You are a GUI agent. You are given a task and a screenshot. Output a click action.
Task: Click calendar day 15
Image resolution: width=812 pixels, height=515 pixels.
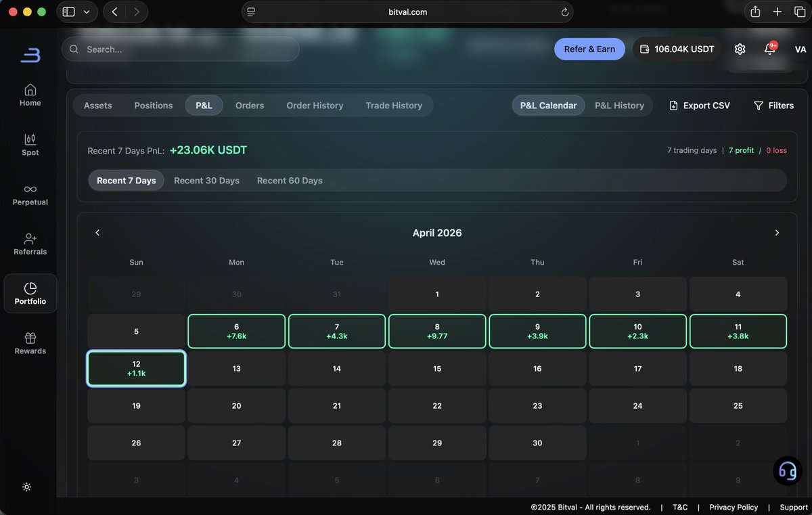tap(437, 369)
